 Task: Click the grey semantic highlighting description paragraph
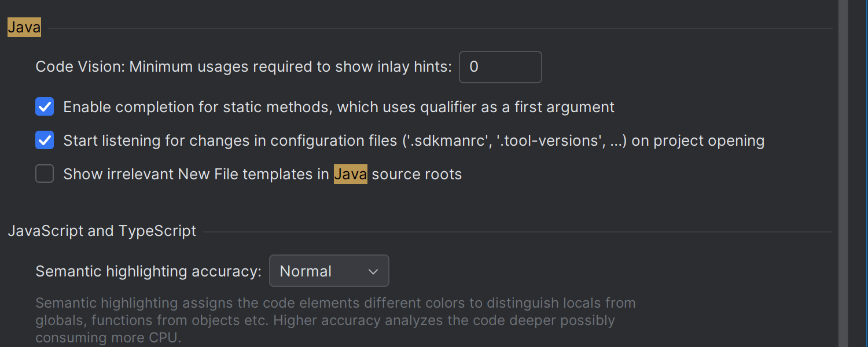coord(336,320)
